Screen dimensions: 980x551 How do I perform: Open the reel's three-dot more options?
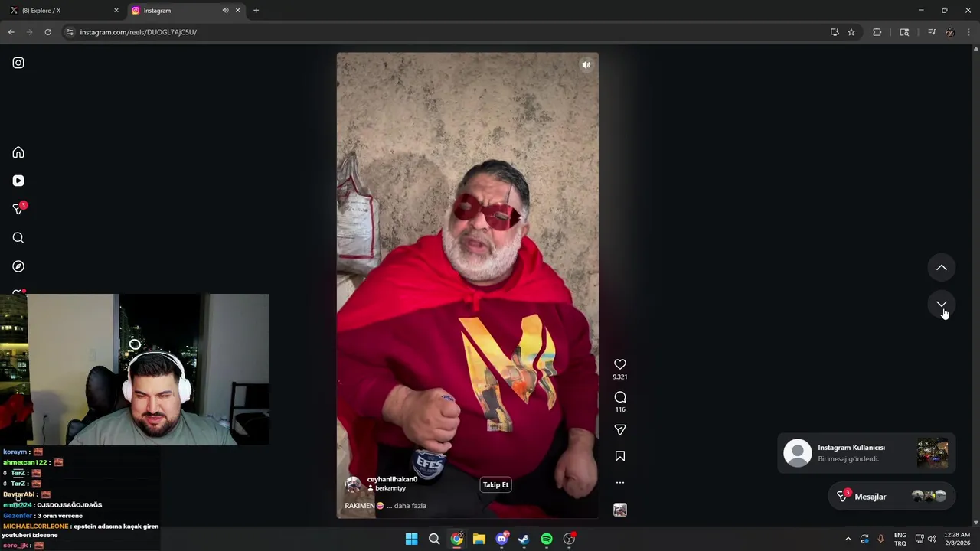[x=620, y=483]
